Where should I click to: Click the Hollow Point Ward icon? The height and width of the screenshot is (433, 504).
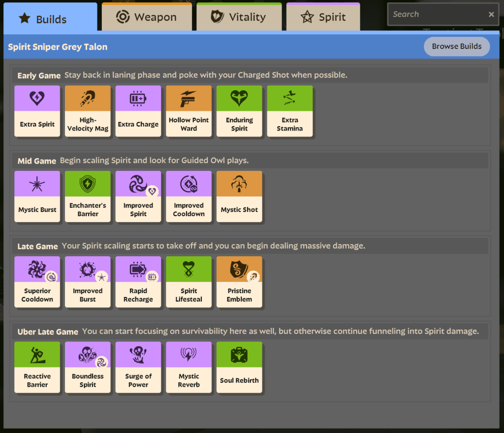tap(189, 97)
